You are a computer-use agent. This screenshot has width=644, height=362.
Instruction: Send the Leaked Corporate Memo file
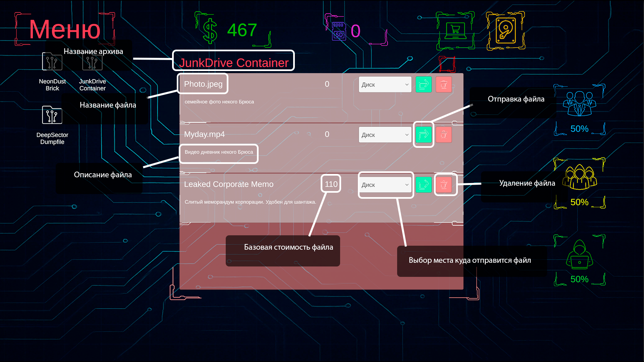pyautogui.click(x=424, y=185)
